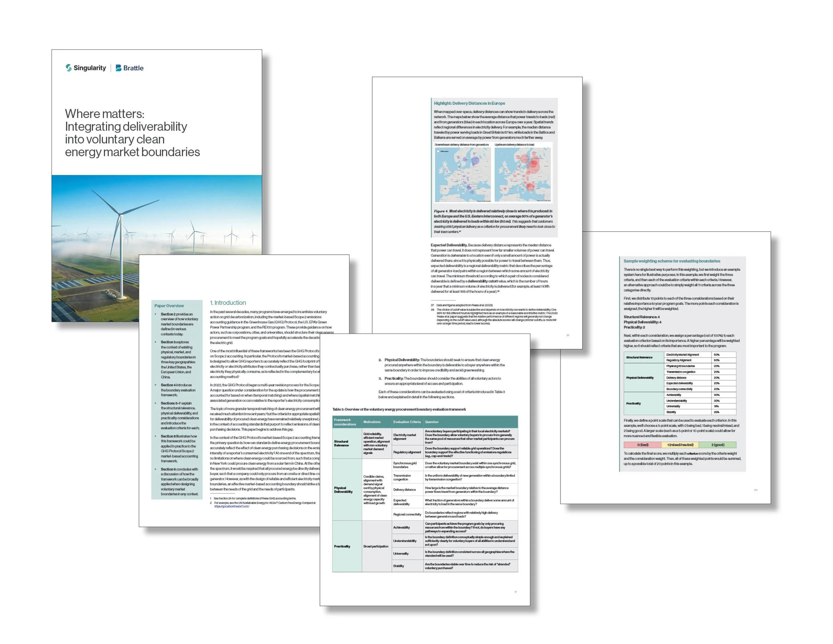Click the Singularity logo on the cover
The image size is (833, 644).
(85, 68)
